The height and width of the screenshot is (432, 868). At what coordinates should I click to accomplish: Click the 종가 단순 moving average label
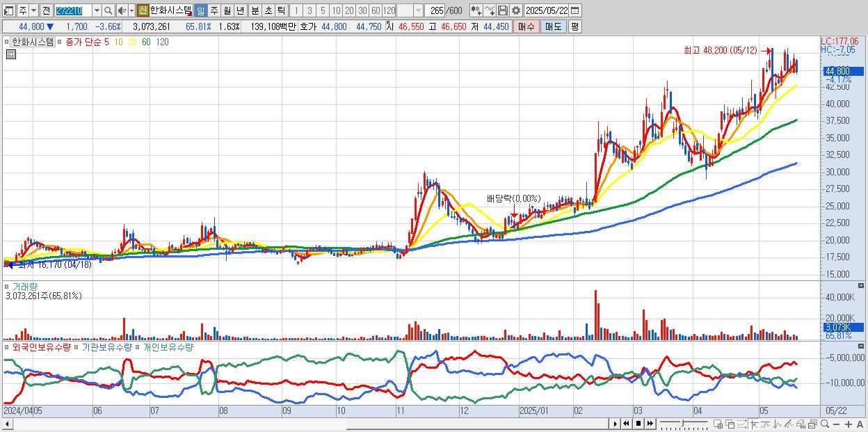83,42
